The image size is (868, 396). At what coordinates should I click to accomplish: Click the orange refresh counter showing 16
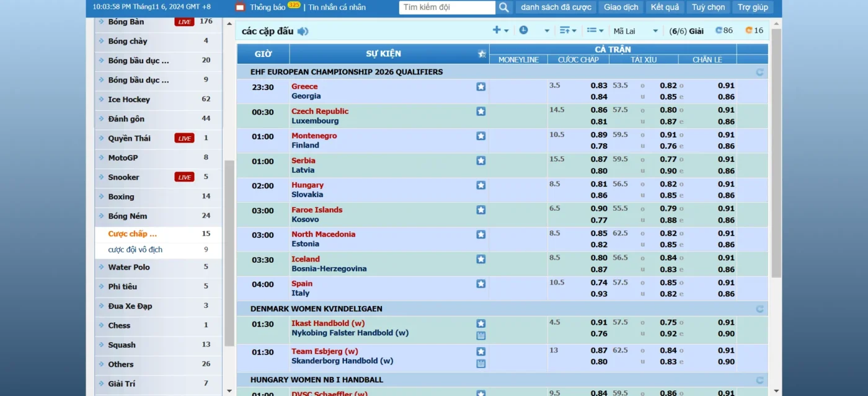754,30
